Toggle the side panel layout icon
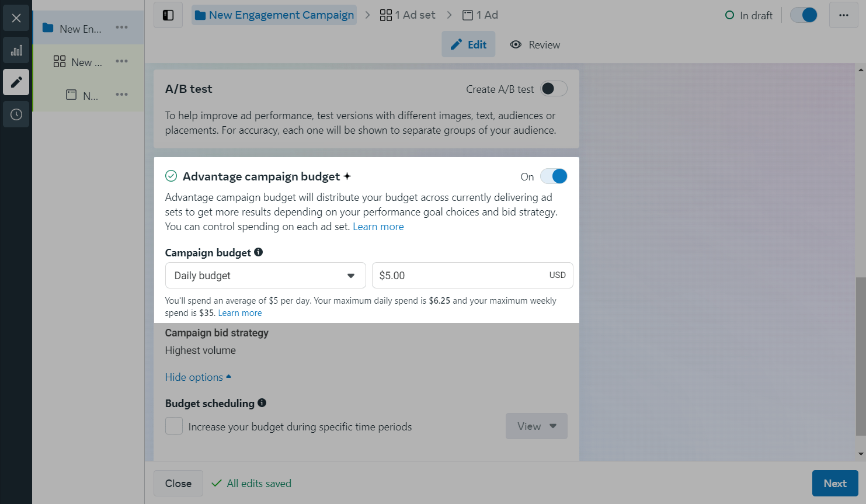This screenshot has height=504, width=866. pos(168,15)
